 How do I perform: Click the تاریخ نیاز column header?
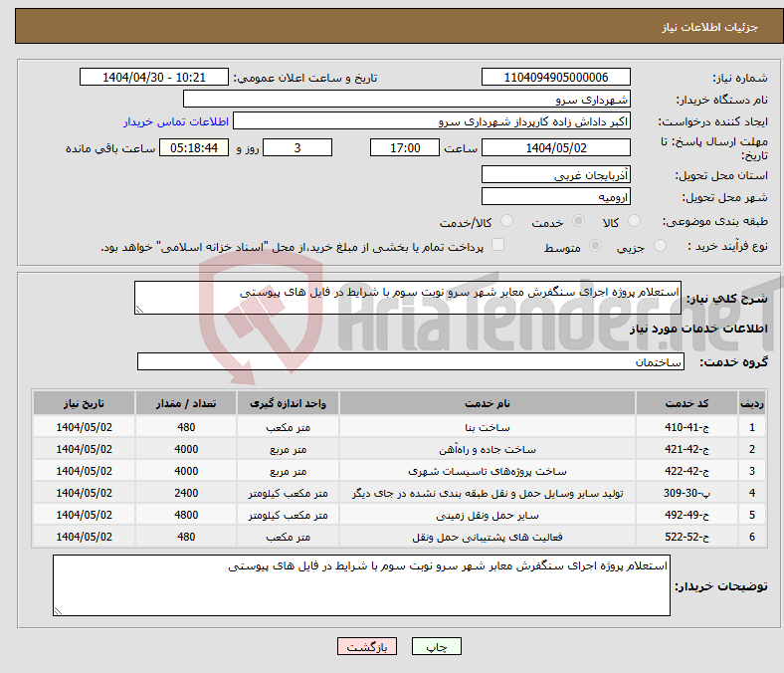(84, 403)
